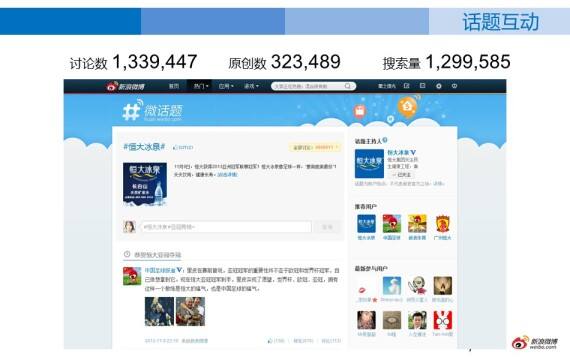Click the orange house bubble icon in banner
Image resolution: width=570 pixels, height=360 pixels.
tap(407, 106)
